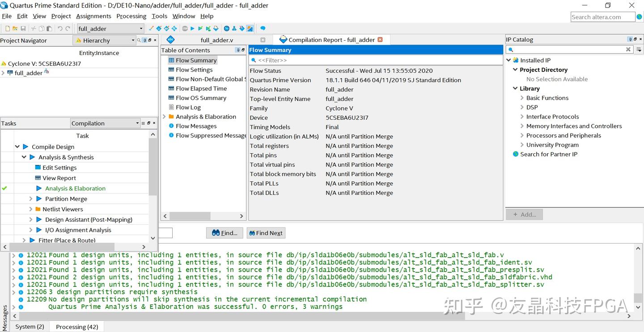Click the Search magnifier in Project Navigator

point(139,40)
